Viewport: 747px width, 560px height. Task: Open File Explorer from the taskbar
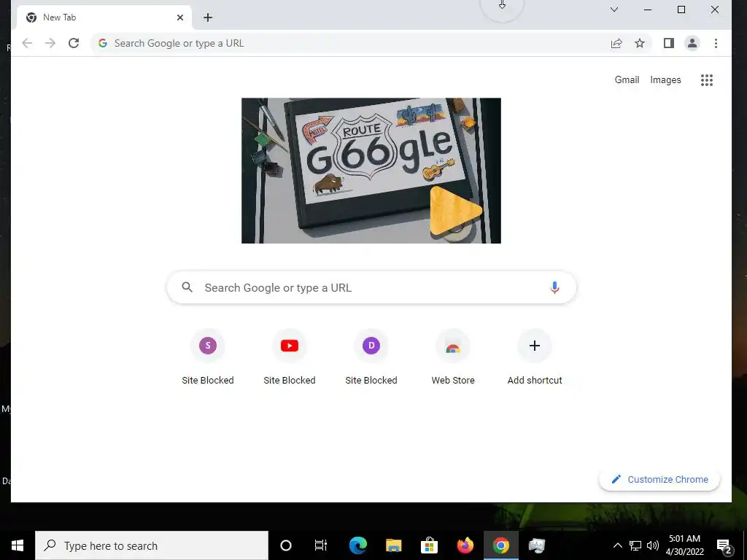(393, 545)
